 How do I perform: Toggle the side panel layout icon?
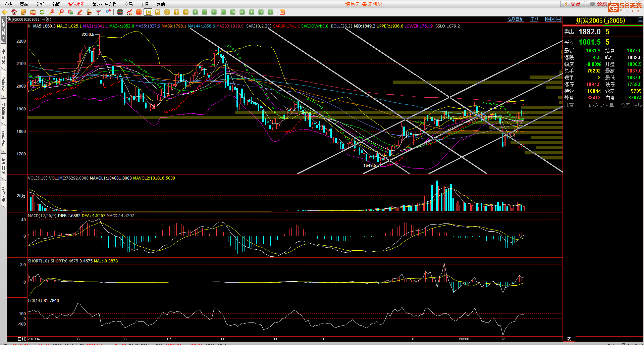559,19
